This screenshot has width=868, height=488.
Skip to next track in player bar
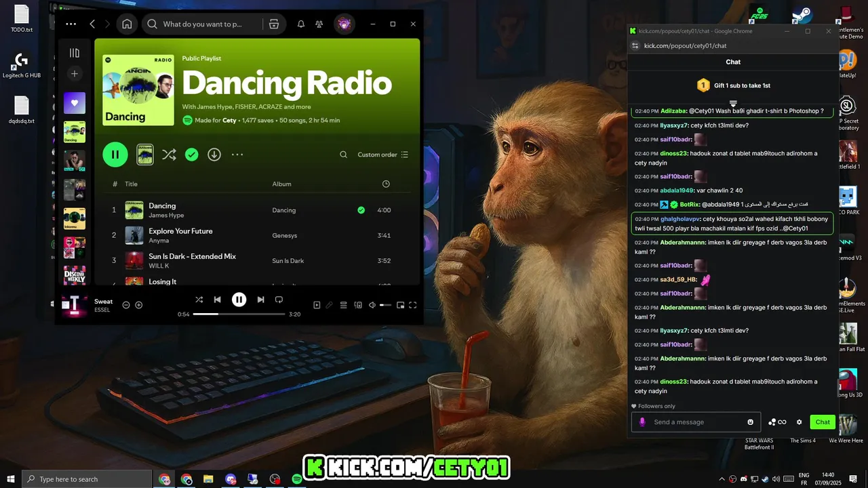click(260, 300)
